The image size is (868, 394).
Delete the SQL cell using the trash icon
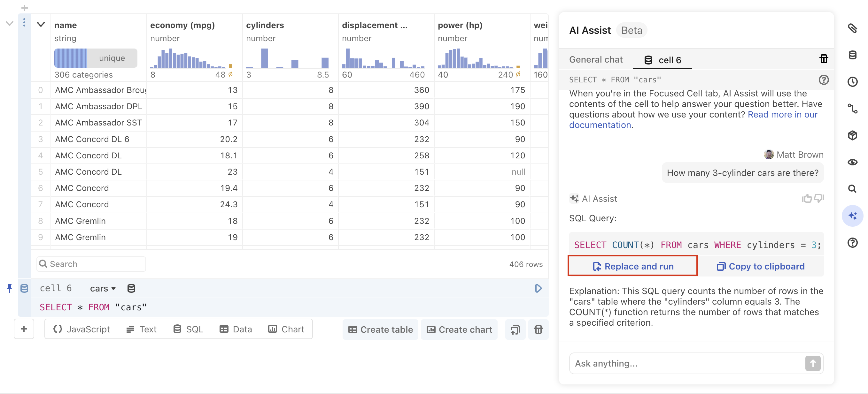[538, 329]
